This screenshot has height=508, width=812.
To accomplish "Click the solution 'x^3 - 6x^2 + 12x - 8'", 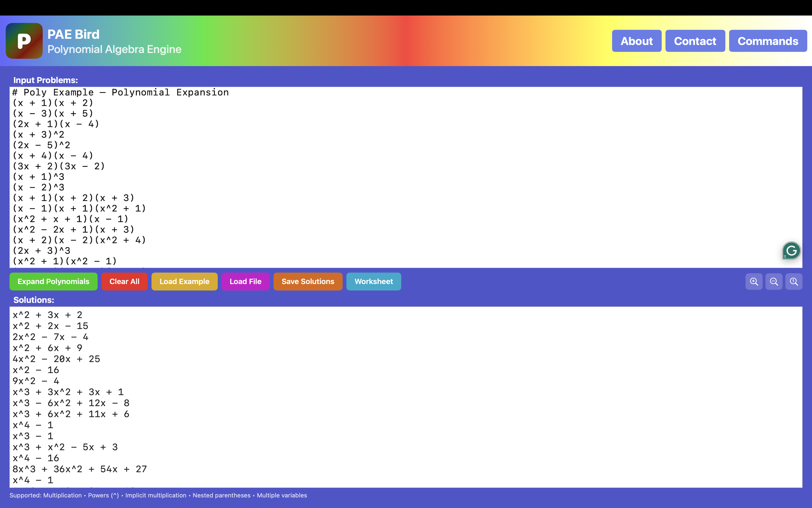I will tap(71, 403).
